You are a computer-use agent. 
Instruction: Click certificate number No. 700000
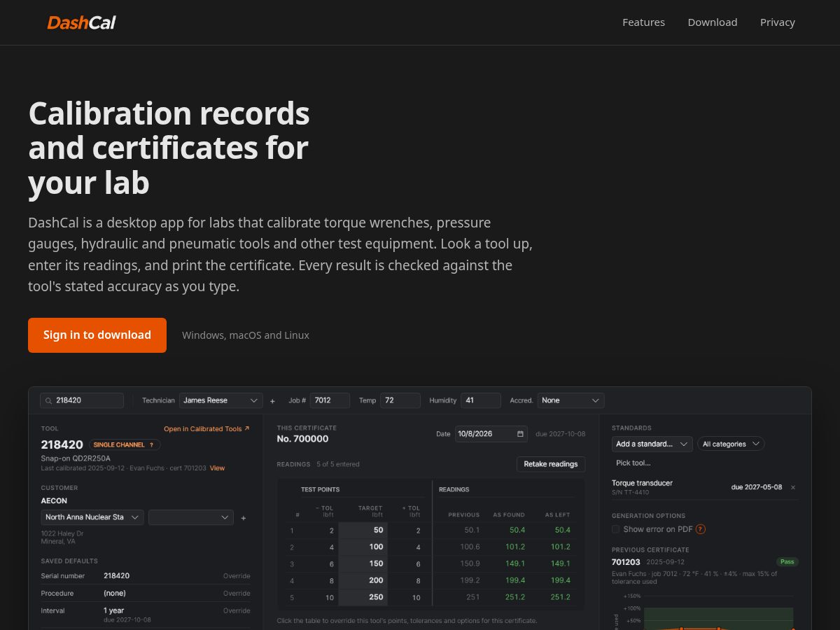tap(302, 439)
